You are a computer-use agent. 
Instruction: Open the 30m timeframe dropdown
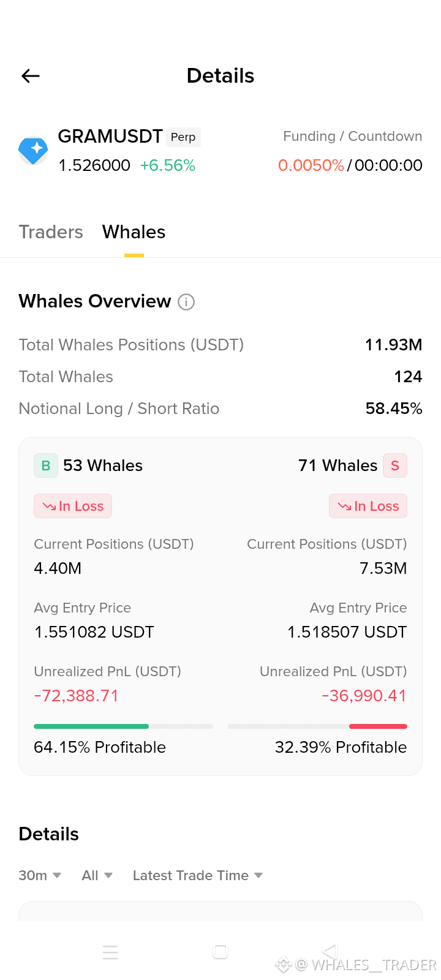40,875
